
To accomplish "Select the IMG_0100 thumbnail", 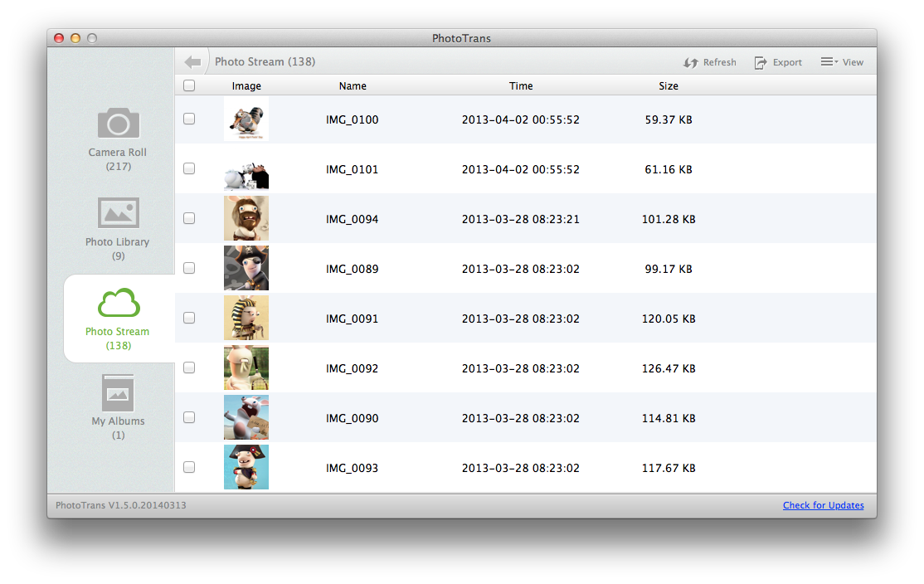I will pos(246,119).
